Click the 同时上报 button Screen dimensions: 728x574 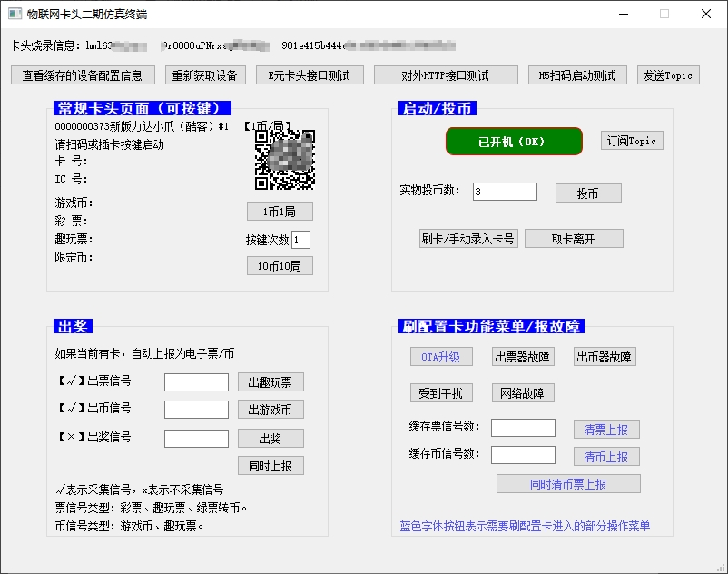(271, 466)
